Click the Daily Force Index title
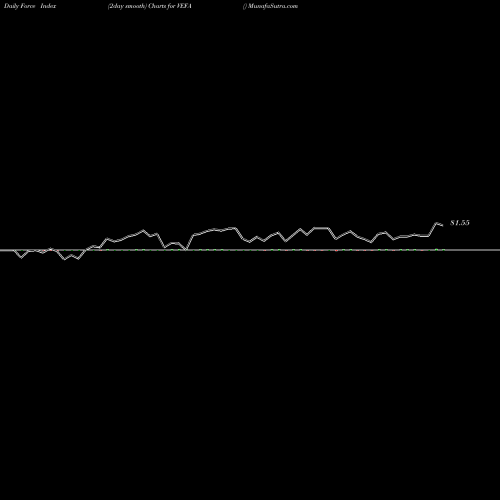The height and width of the screenshot is (500, 500). 30,6
